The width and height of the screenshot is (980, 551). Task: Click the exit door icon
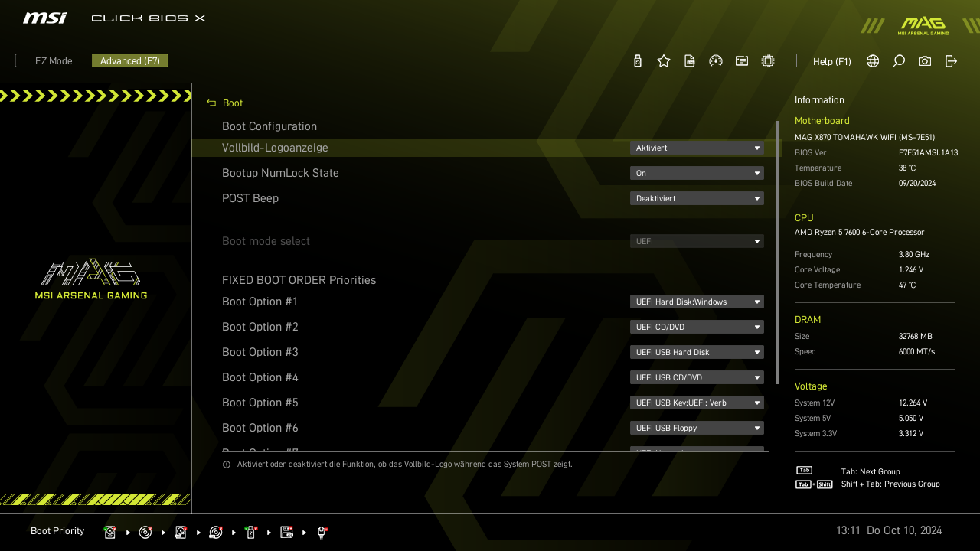(x=951, y=61)
